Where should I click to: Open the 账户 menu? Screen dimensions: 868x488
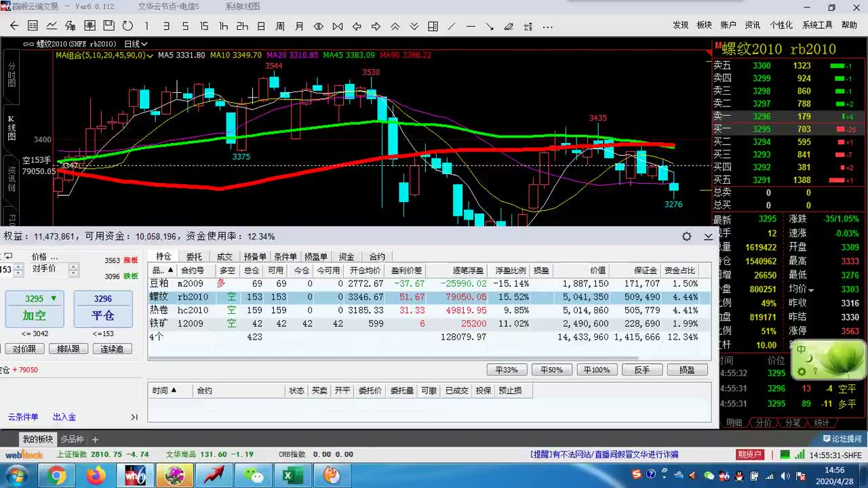(728, 25)
